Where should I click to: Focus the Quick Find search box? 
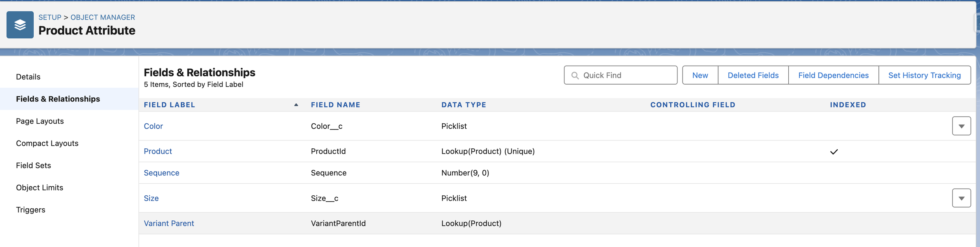621,75
